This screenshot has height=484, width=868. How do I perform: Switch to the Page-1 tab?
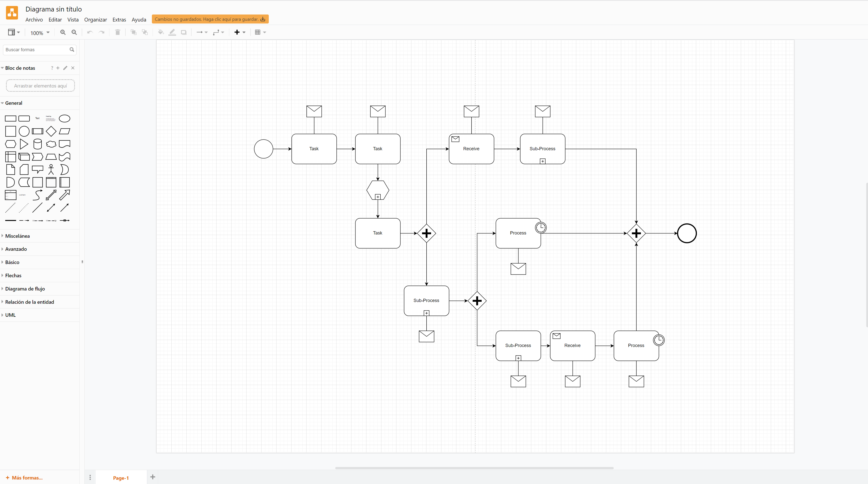pos(121,478)
